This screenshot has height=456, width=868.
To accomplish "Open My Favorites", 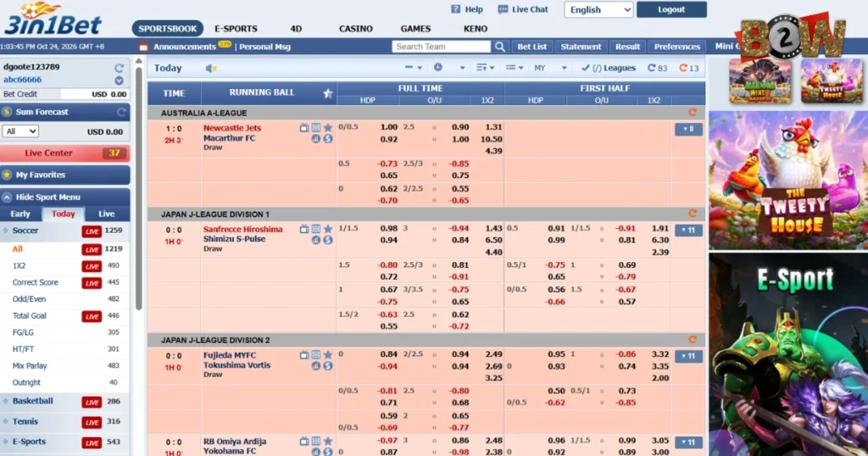I will [x=64, y=175].
